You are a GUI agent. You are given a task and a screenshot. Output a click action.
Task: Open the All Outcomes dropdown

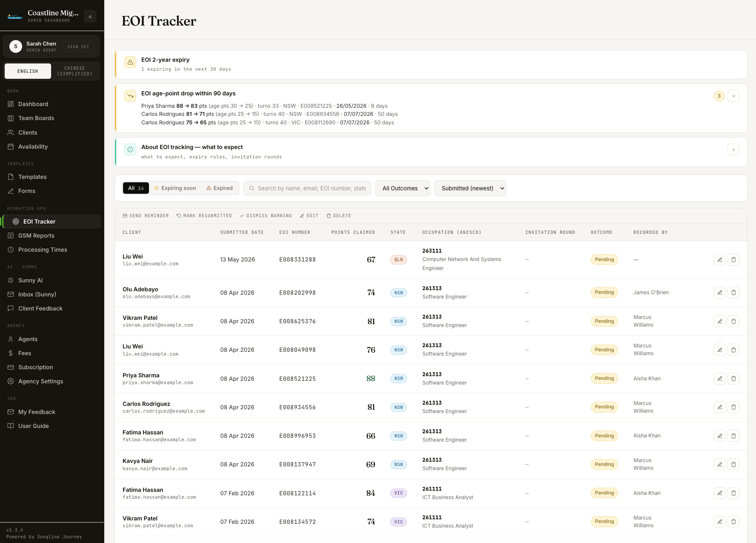403,188
